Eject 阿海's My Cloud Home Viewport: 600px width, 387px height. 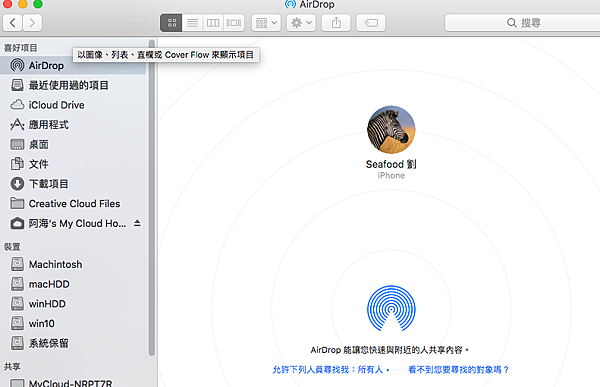coord(137,223)
